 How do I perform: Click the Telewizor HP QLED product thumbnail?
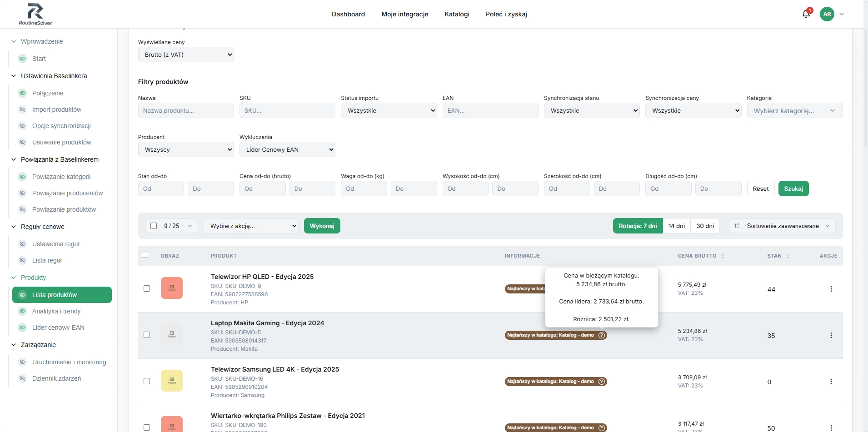pos(172,288)
